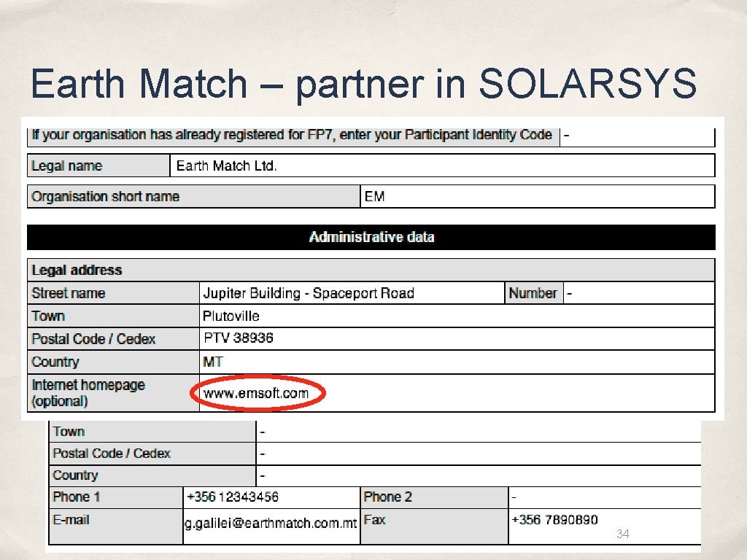Click the 'Number' label

point(533,293)
